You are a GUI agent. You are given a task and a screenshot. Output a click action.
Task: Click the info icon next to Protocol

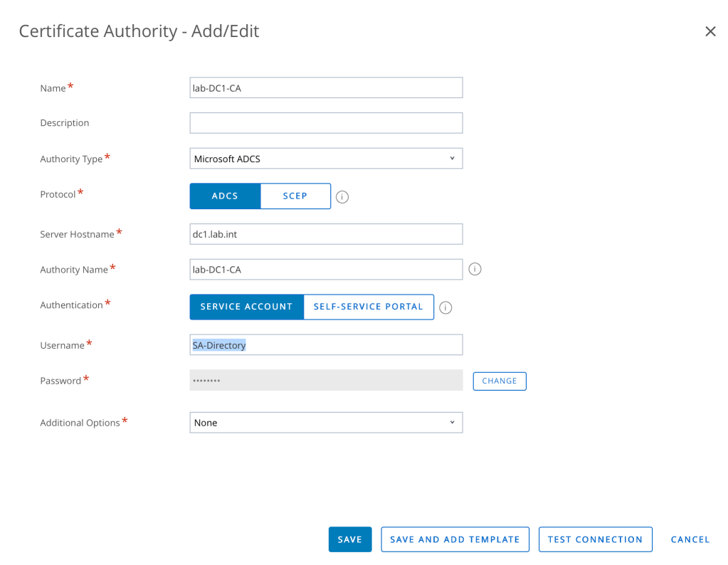point(342,197)
